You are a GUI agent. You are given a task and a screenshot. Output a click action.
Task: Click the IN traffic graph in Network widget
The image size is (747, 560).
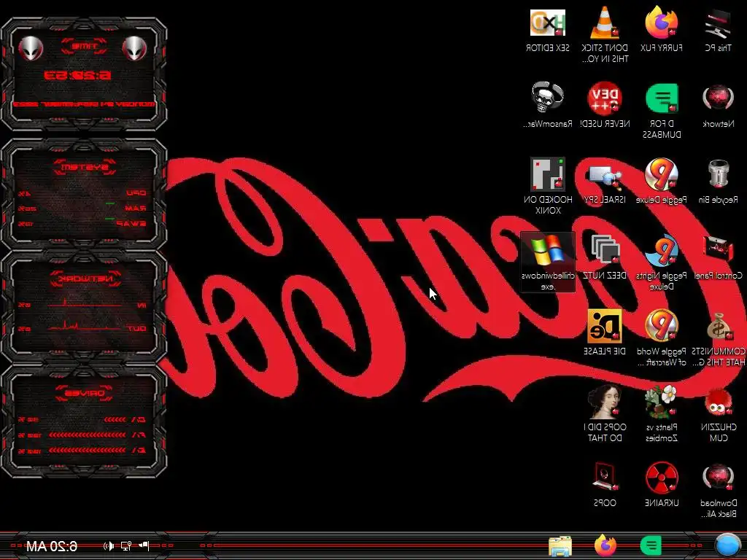84,303
